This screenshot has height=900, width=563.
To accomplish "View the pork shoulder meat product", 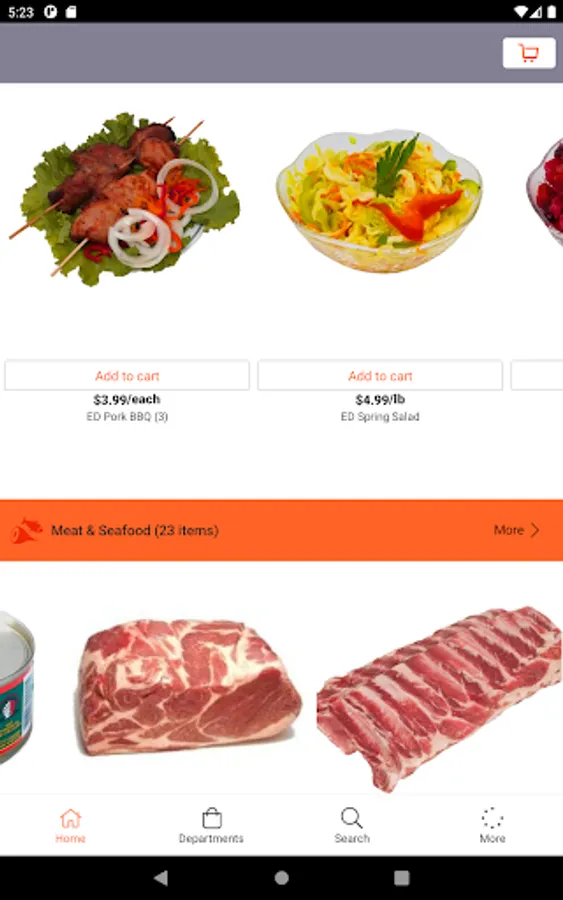I will pos(188,686).
